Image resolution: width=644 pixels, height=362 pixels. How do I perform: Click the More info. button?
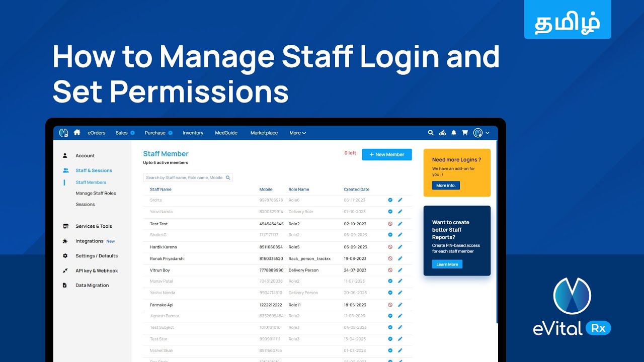click(446, 186)
